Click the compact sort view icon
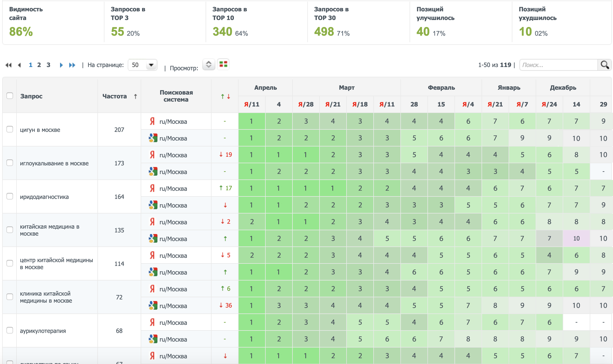The width and height of the screenshot is (613, 364). pos(209,64)
